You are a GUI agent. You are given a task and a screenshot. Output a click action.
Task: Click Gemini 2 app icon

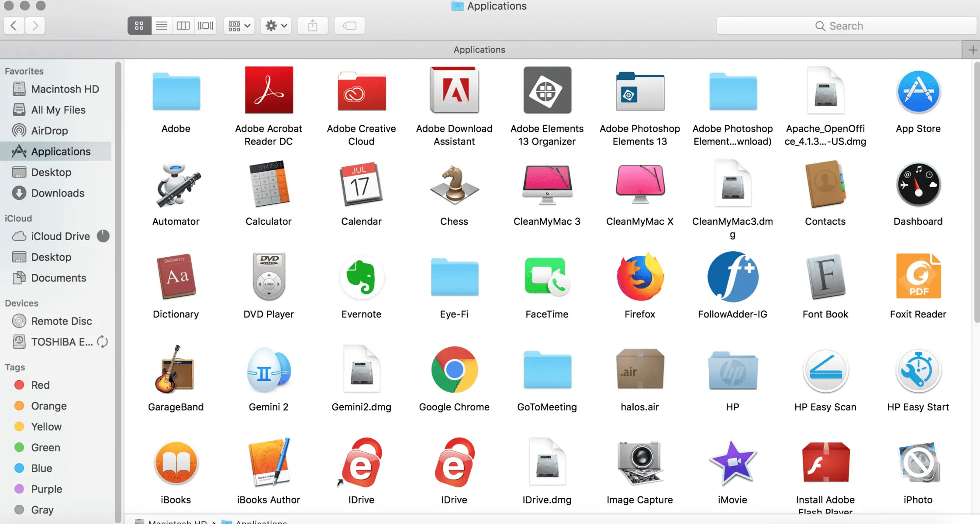pos(269,370)
